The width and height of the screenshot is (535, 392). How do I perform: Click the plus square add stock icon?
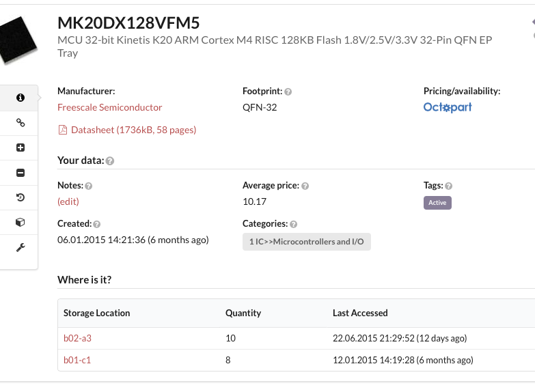pos(20,148)
